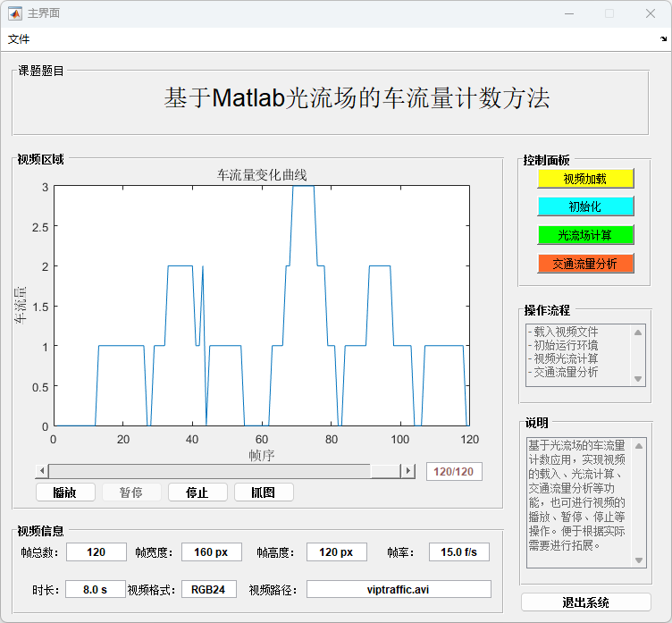The width and height of the screenshot is (672, 623).
Task: Stop the video with 停止 button
Action: point(197,493)
